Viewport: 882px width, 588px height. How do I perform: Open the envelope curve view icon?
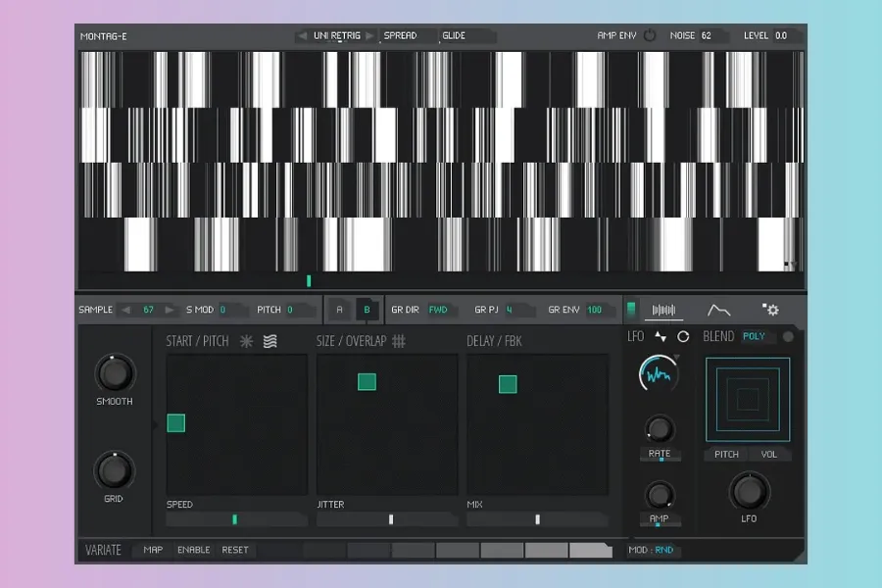(x=719, y=310)
